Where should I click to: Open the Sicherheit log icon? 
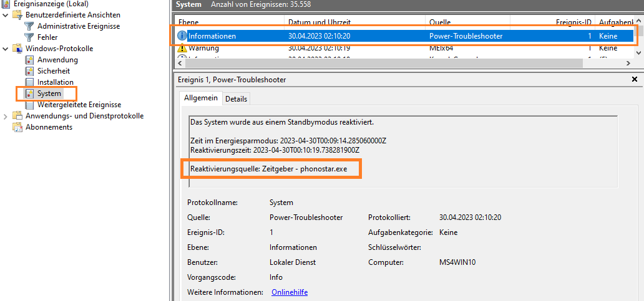[x=29, y=71]
